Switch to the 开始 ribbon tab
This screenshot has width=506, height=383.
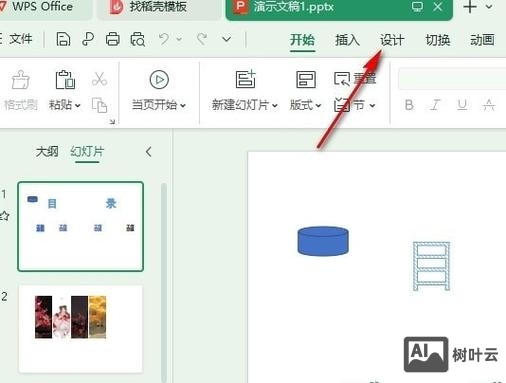click(x=302, y=40)
